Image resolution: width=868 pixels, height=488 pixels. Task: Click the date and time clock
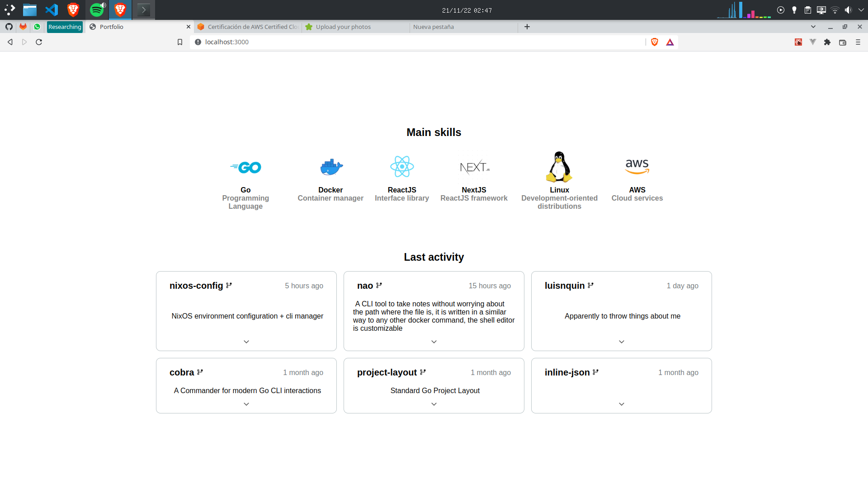coord(467,10)
